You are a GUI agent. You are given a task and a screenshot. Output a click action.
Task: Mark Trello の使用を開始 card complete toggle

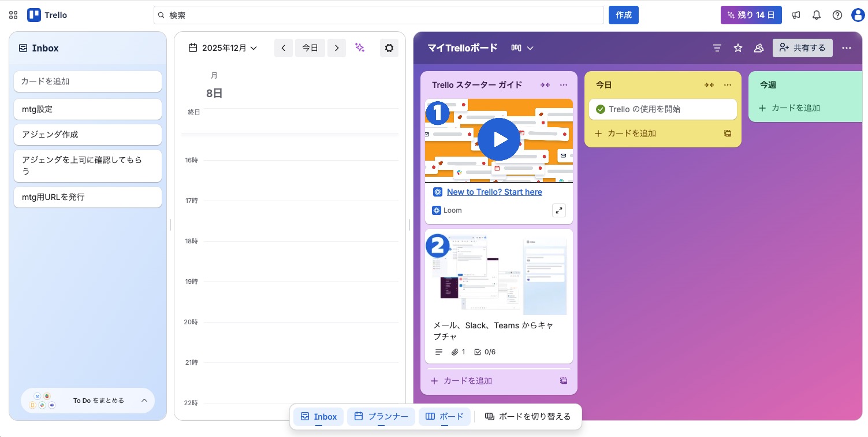coord(601,109)
